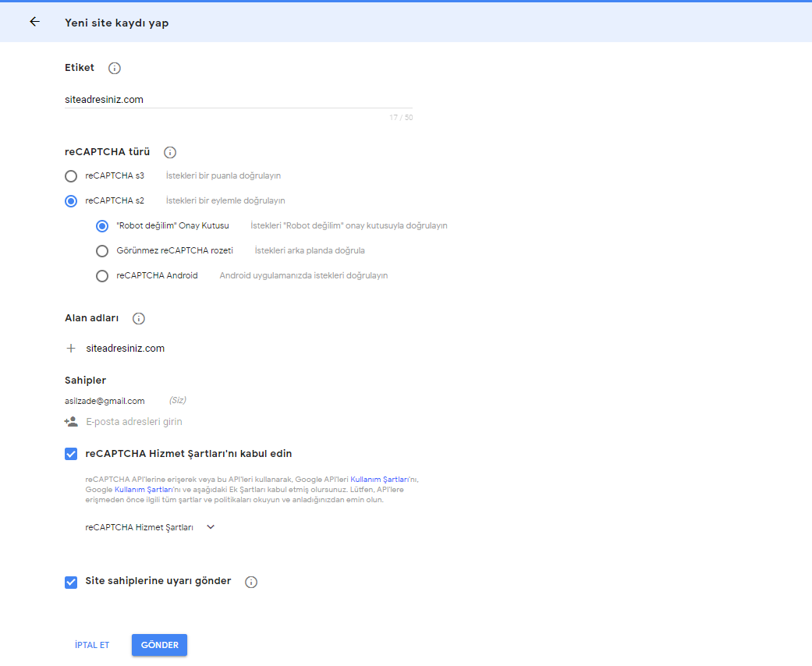This screenshot has height=666, width=812.
Task: Click the İPTAL ET cancel button
Action: [x=92, y=645]
